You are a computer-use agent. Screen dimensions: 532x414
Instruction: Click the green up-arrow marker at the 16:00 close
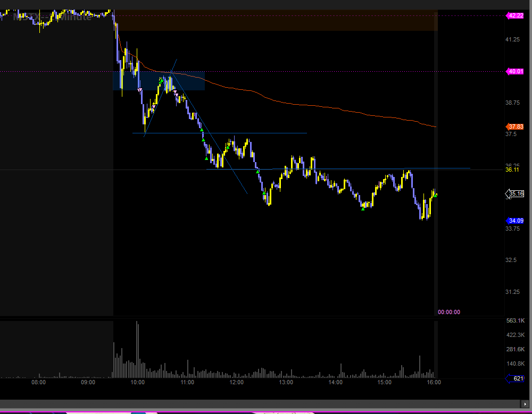[435, 196]
